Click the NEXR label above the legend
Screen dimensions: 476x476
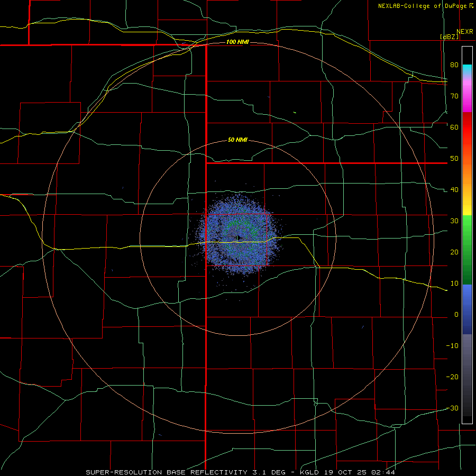coord(465,32)
